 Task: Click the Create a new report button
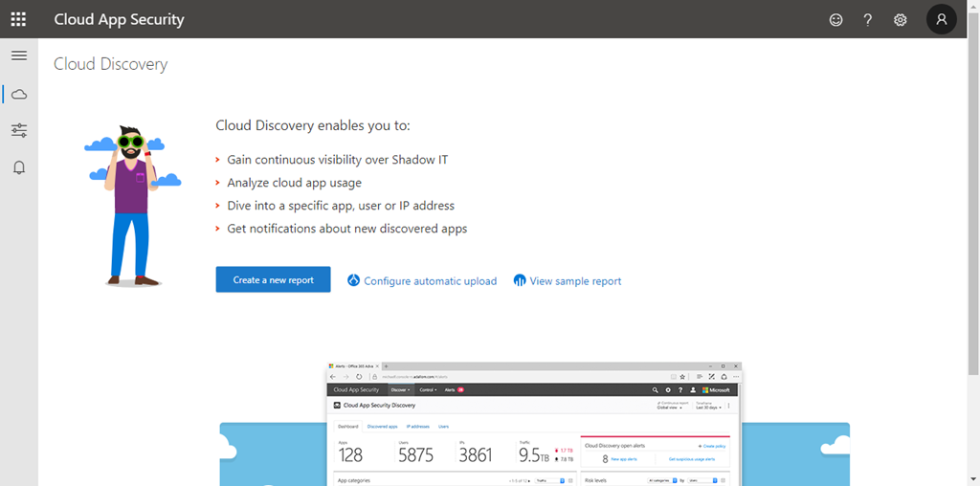(273, 279)
